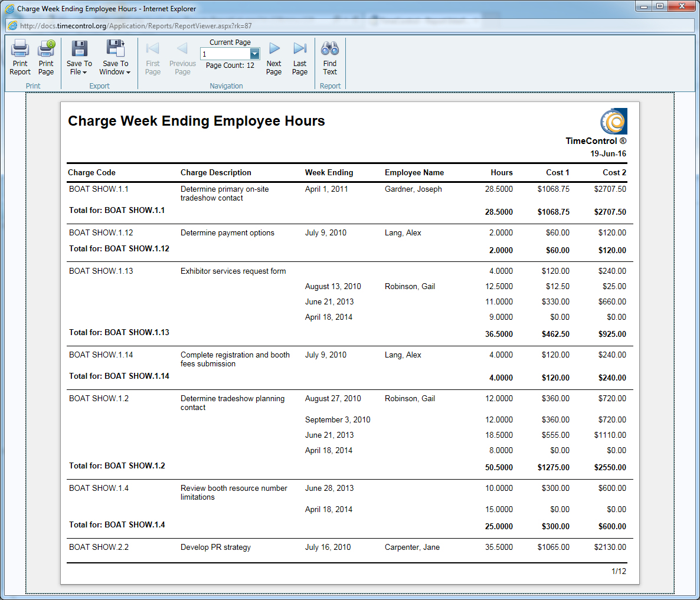Jump to the Last Page
This screenshot has width=700, height=600.
(300, 58)
